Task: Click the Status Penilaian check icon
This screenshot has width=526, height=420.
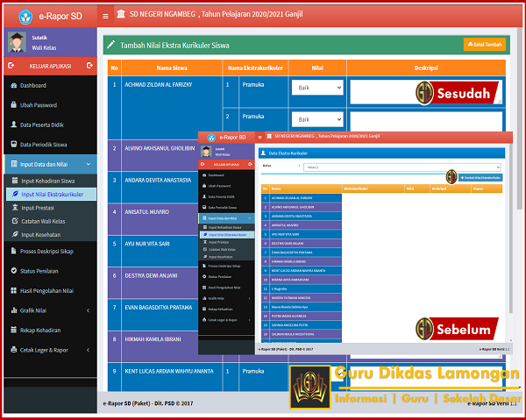Action: pos(14,270)
